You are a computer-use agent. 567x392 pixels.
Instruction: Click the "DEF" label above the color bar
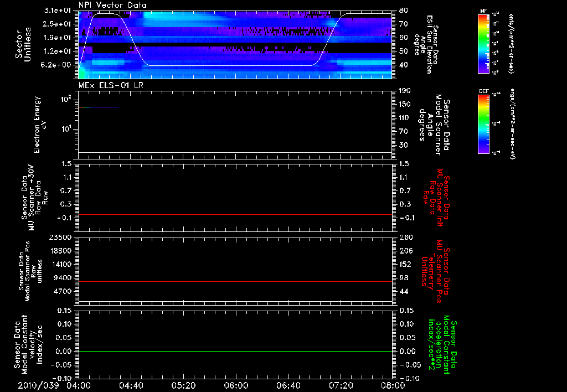tap(484, 91)
